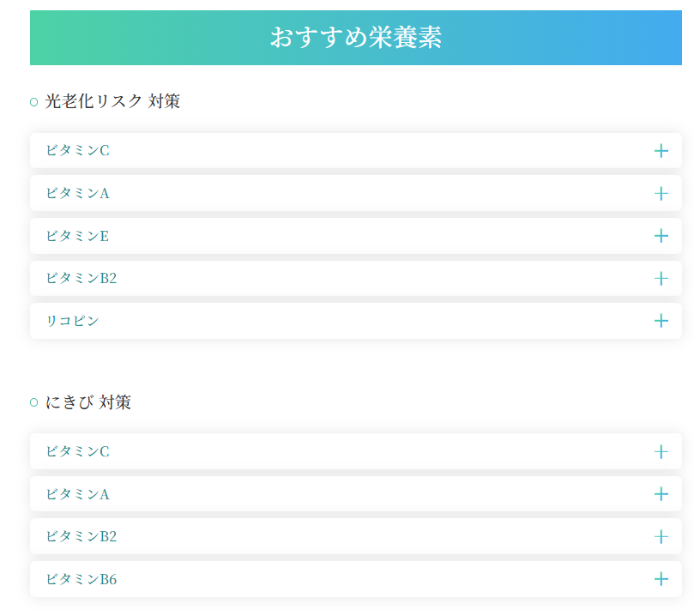The image size is (694, 616).
Task: Click the plus icon beside ビタミンB2 in 光老化リスク section
Action: (661, 278)
